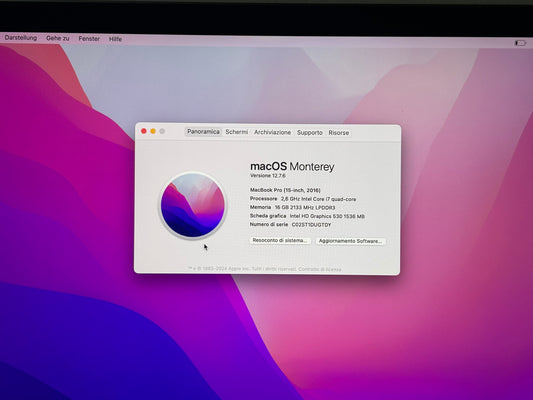Click the battery status icon
This screenshot has height=400, width=533.
(520, 43)
